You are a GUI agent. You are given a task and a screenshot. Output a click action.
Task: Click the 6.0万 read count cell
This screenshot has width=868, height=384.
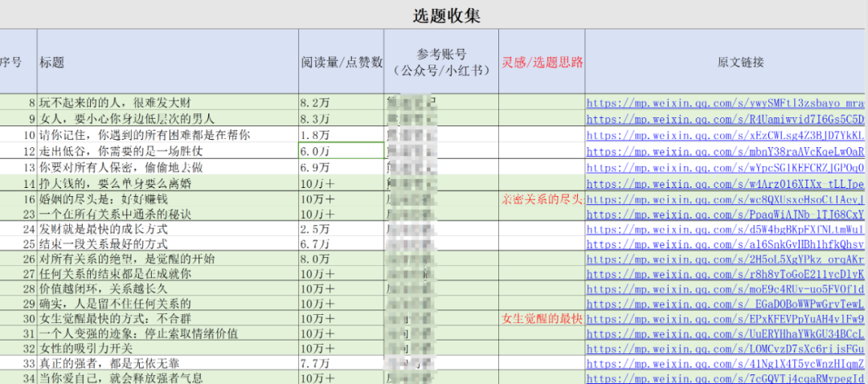[x=341, y=150]
